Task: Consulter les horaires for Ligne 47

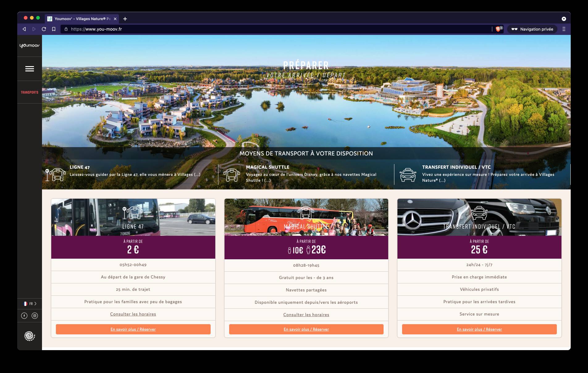Action: tap(133, 314)
